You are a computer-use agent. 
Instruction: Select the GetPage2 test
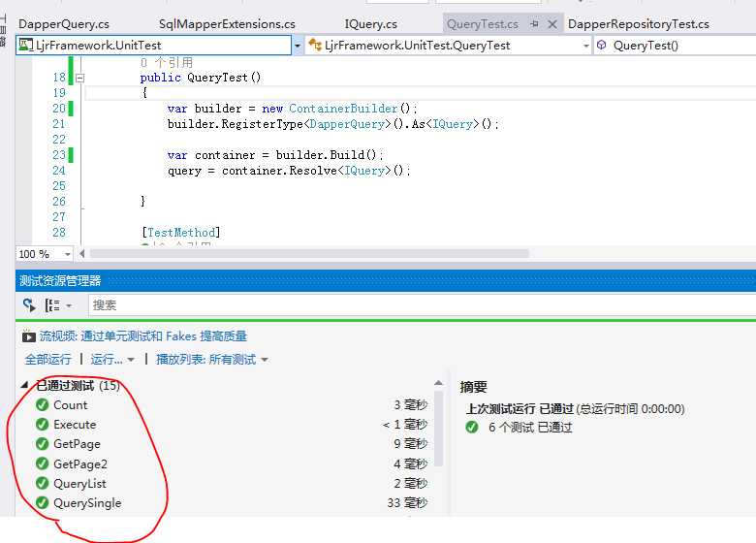click(80, 463)
